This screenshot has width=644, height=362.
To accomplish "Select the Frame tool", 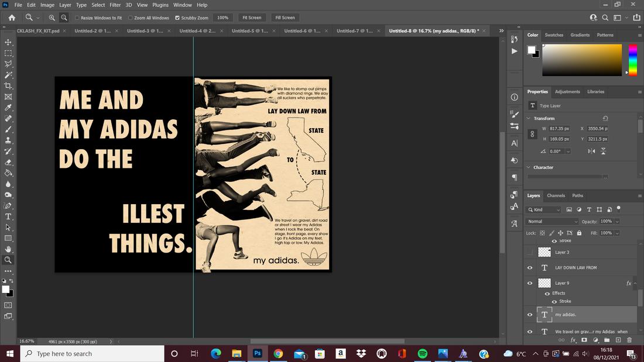I will (x=8, y=97).
